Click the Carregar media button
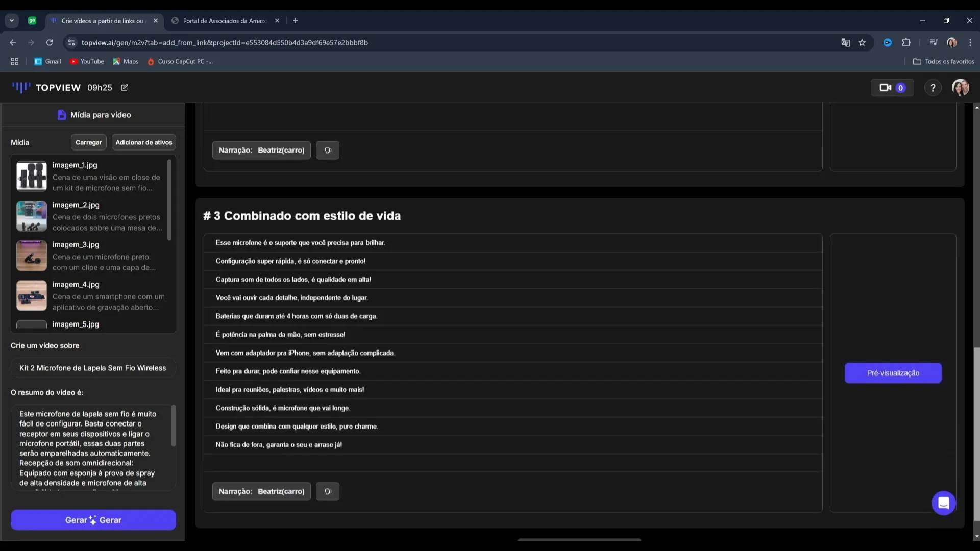Image resolution: width=980 pixels, height=551 pixels. [x=88, y=142]
